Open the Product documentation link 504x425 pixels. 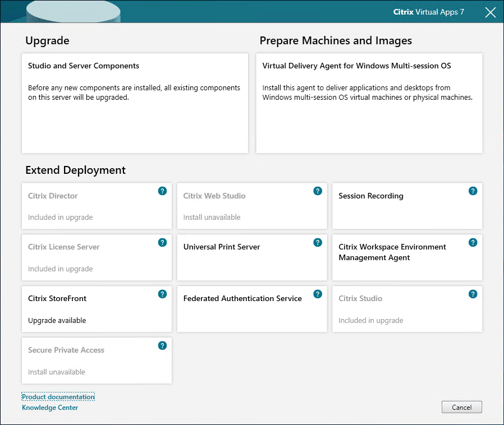pos(58,397)
